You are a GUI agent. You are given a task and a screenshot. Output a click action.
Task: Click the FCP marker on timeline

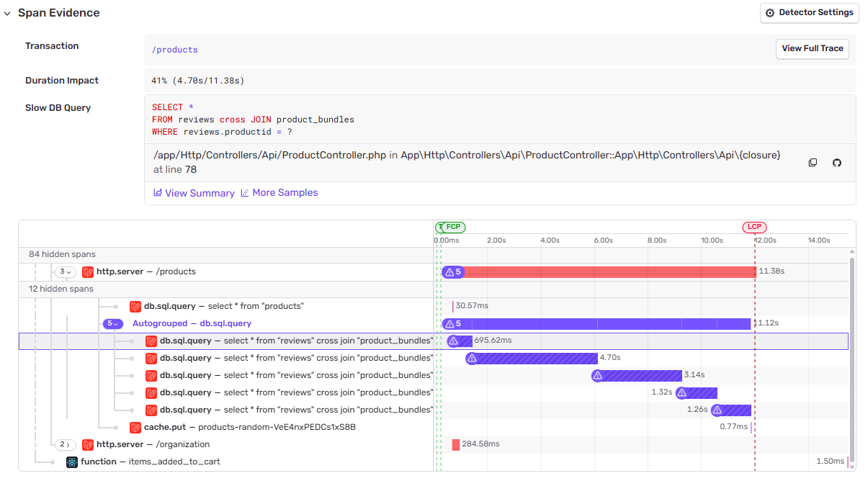[x=453, y=227]
